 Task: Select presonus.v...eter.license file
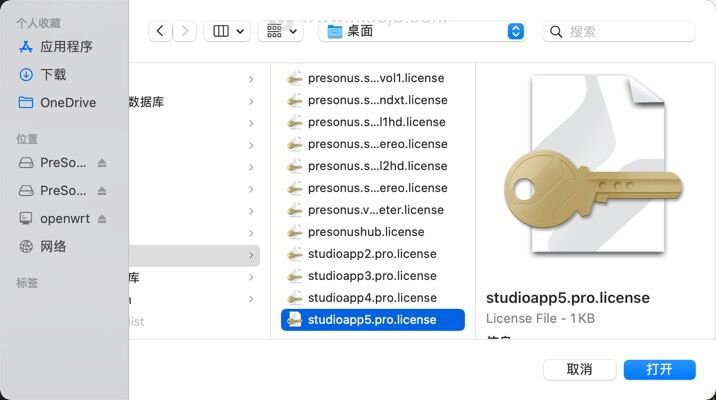pos(373,210)
